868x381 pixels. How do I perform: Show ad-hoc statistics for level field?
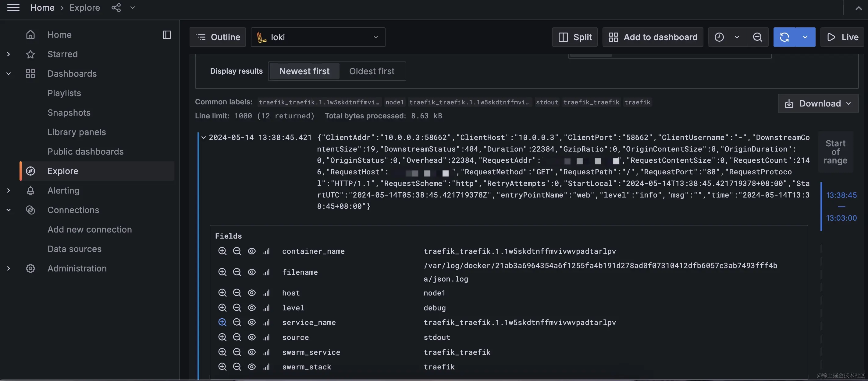[266, 308]
